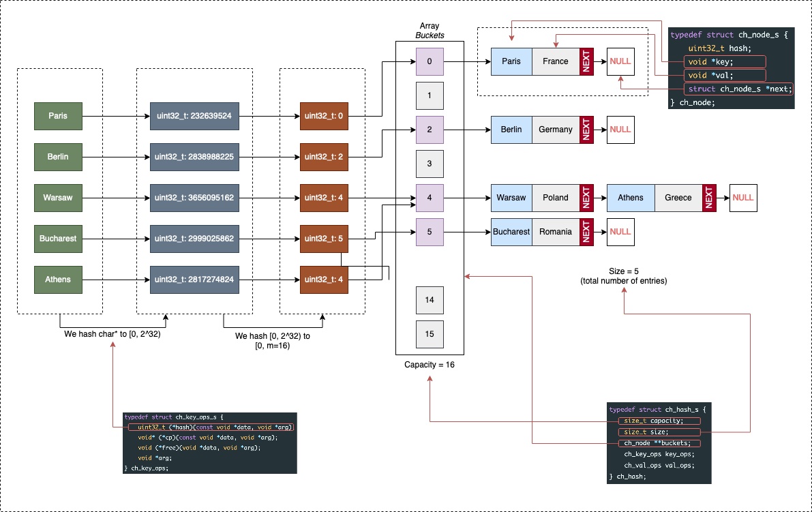Select hash box uint32_t: 232639524
812x512 pixels.
[194, 116]
